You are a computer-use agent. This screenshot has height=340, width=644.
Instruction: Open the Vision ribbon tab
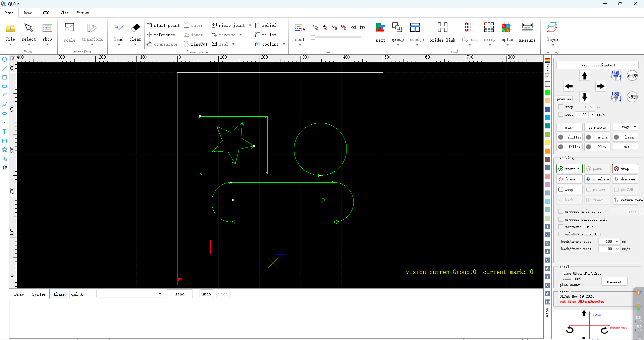83,13
